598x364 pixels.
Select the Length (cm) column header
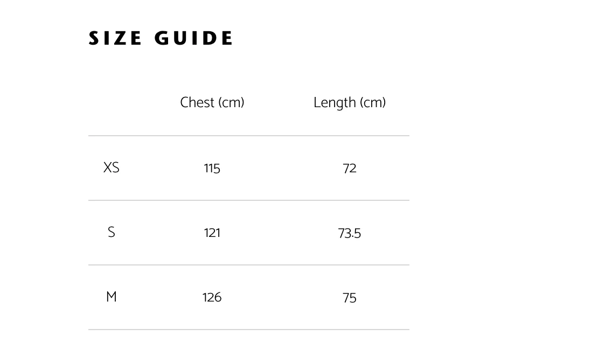click(350, 103)
